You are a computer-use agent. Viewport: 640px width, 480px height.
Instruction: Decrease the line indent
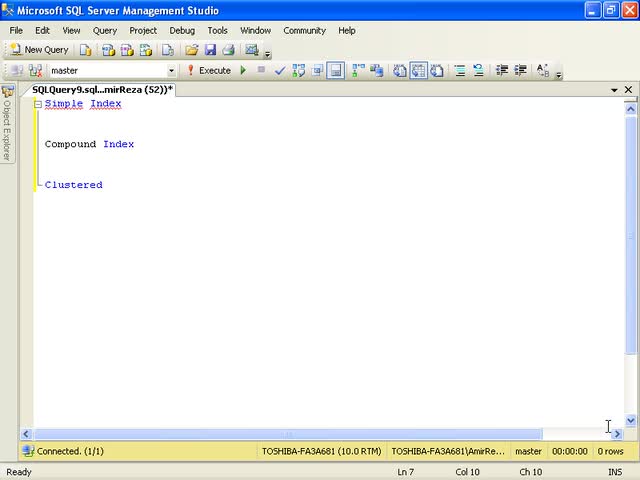point(502,71)
